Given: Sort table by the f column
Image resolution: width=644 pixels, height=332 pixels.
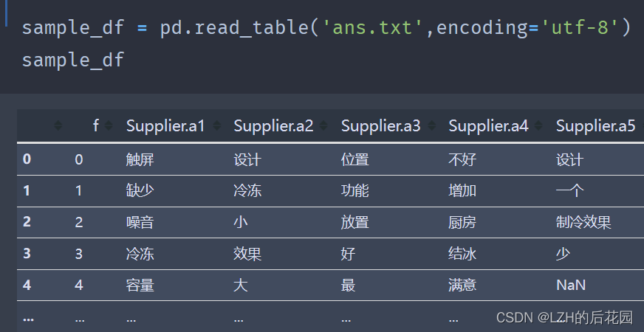Looking at the screenshot, I should click(109, 126).
